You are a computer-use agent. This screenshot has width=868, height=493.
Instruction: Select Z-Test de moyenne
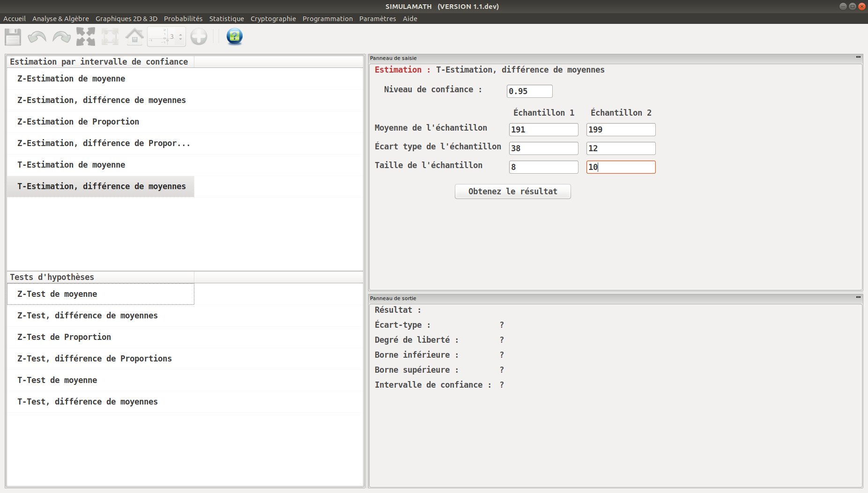coord(101,294)
